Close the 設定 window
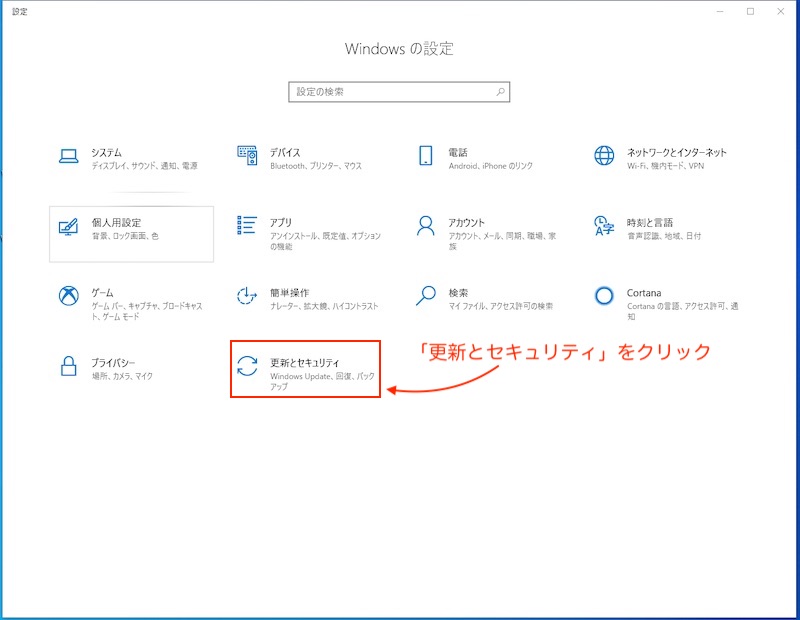The width and height of the screenshot is (800, 620). [x=781, y=11]
